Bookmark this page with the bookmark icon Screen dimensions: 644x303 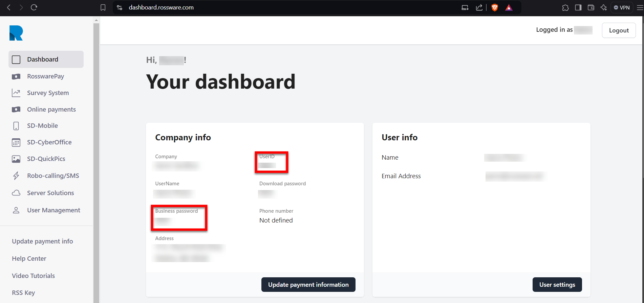[x=103, y=7]
